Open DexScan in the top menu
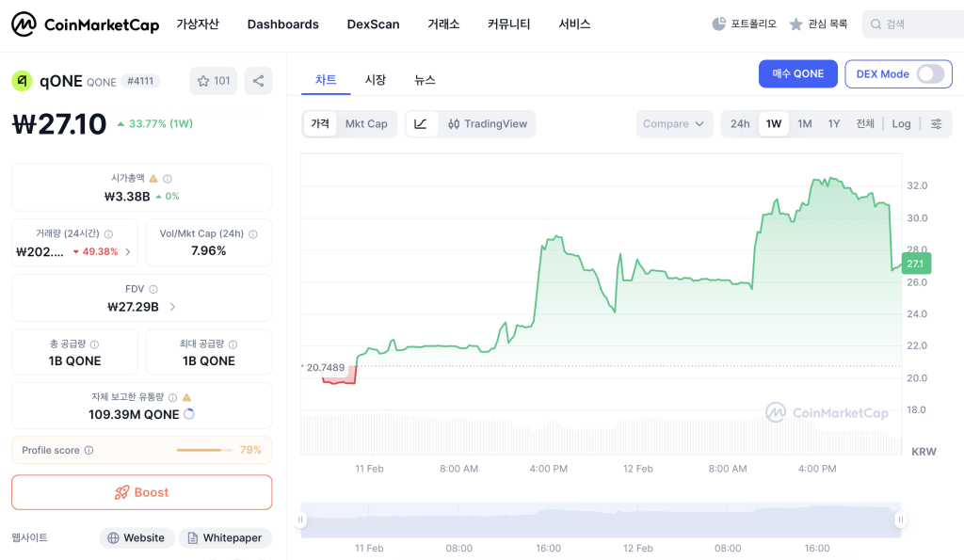The width and height of the screenshot is (964, 560). tap(373, 24)
